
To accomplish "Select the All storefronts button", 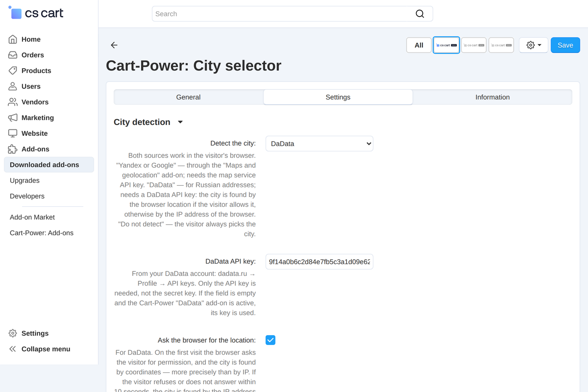I will point(419,45).
